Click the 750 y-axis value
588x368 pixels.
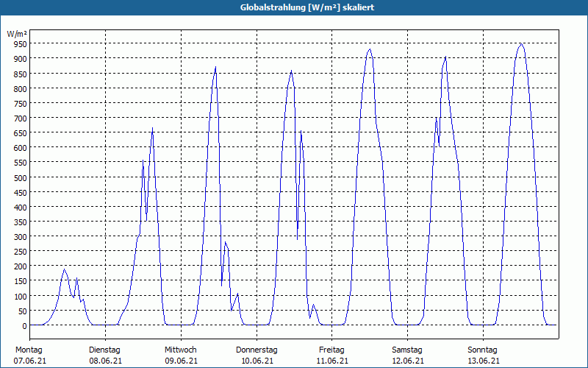[20, 104]
